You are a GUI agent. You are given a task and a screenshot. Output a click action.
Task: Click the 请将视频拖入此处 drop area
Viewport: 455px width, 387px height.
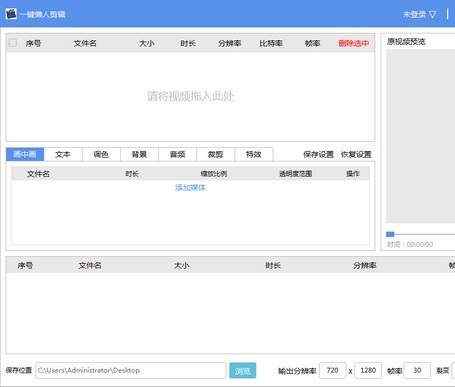click(190, 96)
